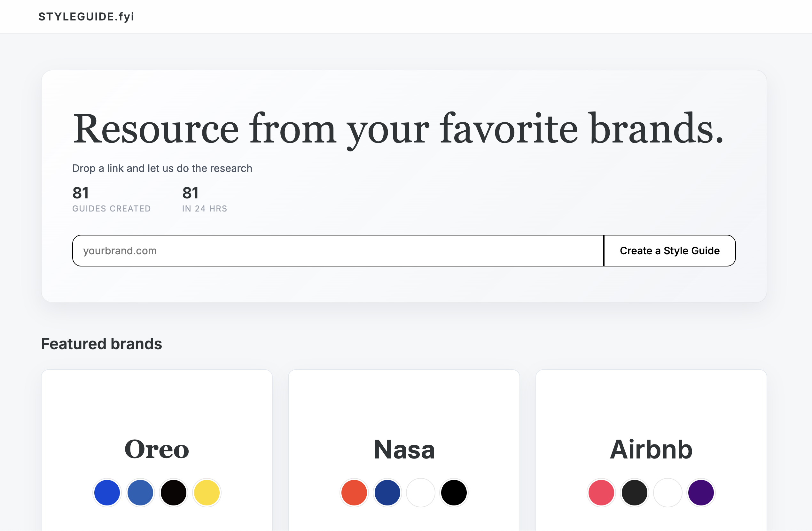Select the blue swatch on the Nasa card
This screenshot has height=531, width=812.
(387, 492)
